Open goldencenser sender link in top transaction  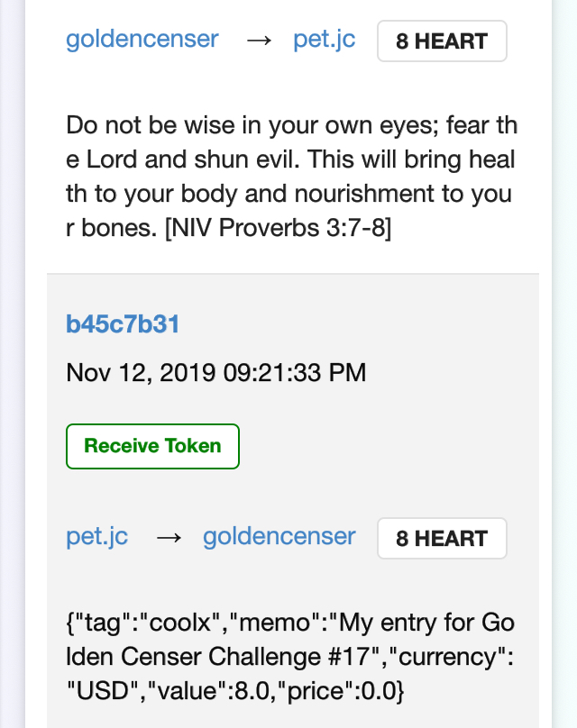coord(142,40)
